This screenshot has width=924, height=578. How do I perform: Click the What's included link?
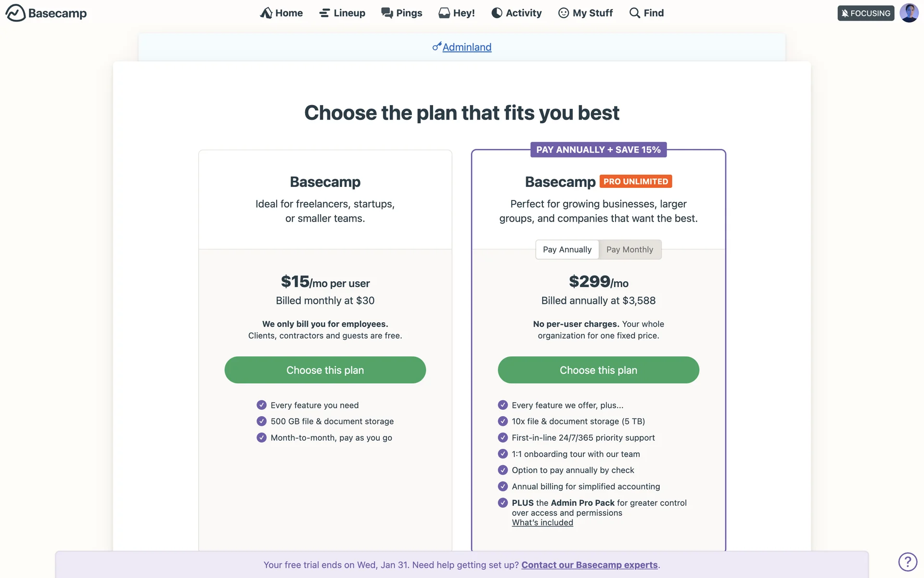click(542, 523)
